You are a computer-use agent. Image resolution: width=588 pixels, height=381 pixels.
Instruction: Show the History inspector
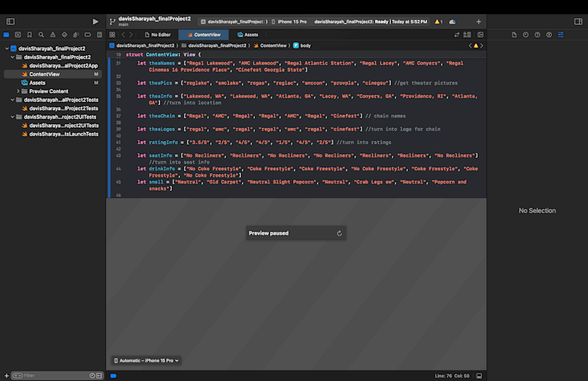pyautogui.click(x=526, y=35)
